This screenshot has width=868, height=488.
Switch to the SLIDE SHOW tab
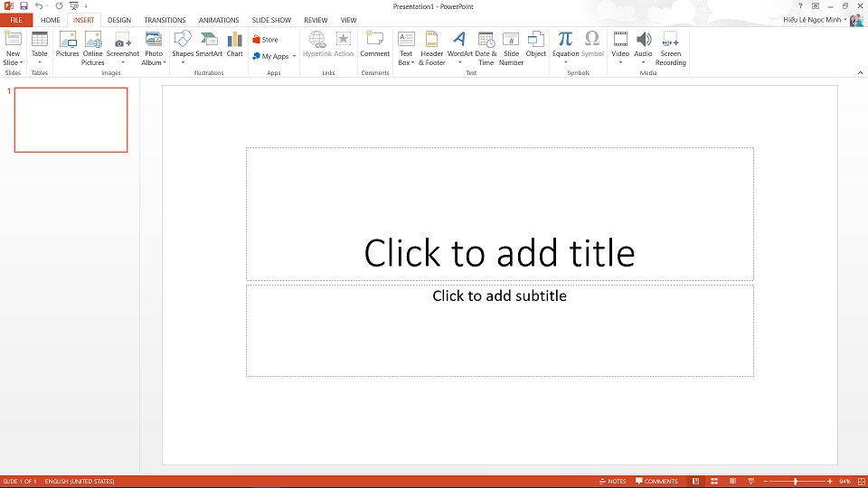pos(271,20)
